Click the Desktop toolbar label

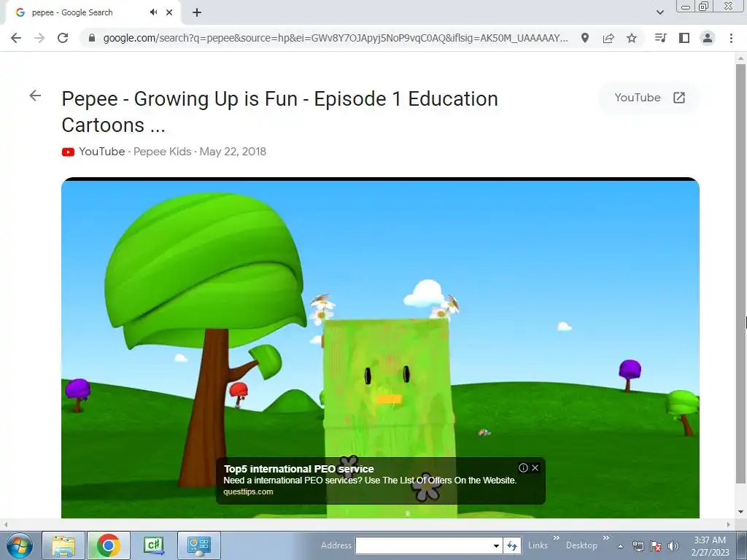(581, 545)
